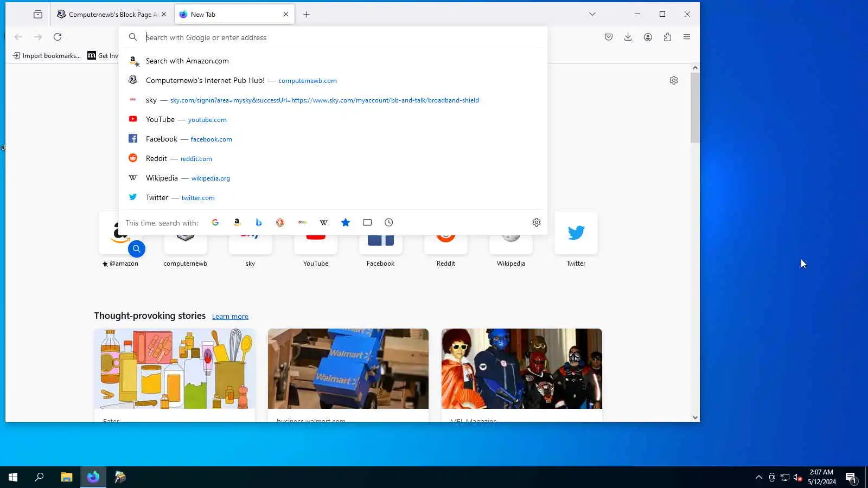Open the taskbar clock and date
This screenshot has width=868, height=488.
click(821, 477)
